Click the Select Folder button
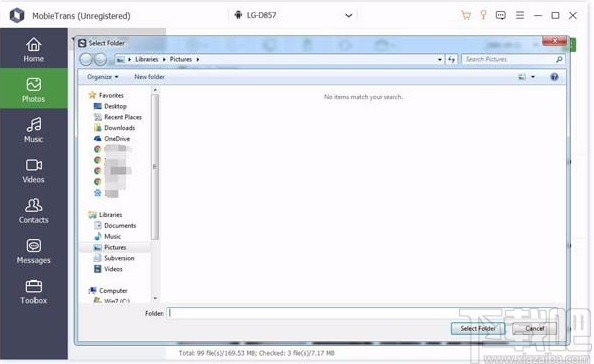Screen dimensions: 594x364 (478, 329)
